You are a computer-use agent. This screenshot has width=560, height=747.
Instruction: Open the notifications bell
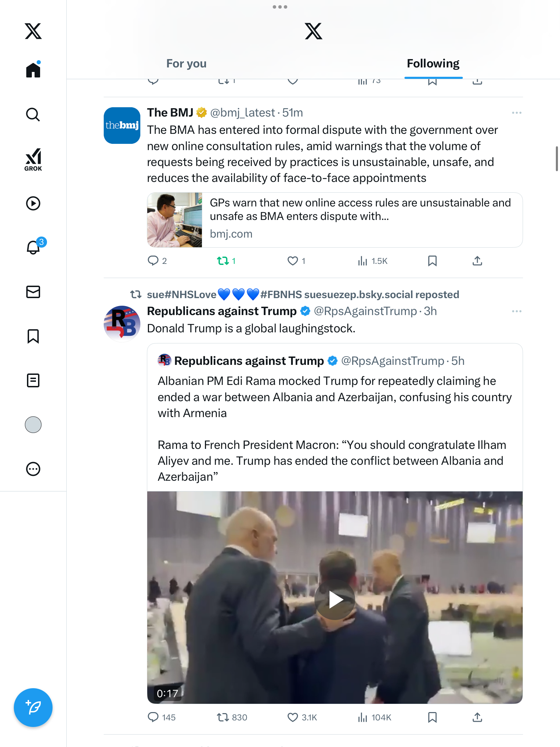click(x=34, y=247)
